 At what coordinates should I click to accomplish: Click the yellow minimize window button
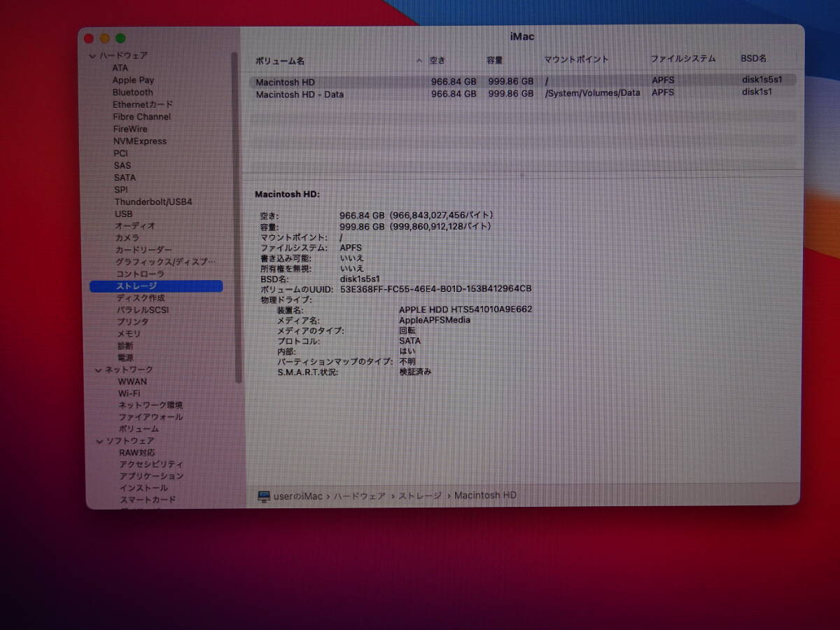(x=104, y=38)
